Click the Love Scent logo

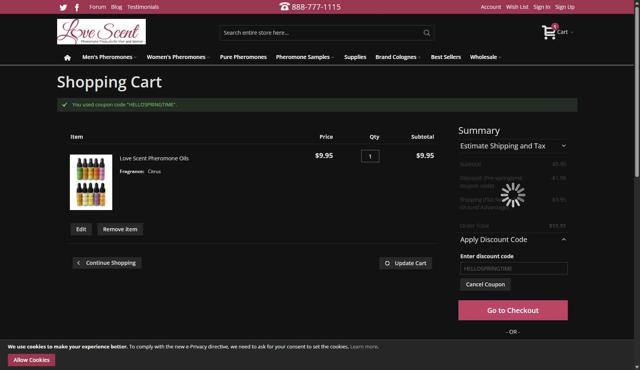click(101, 31)
